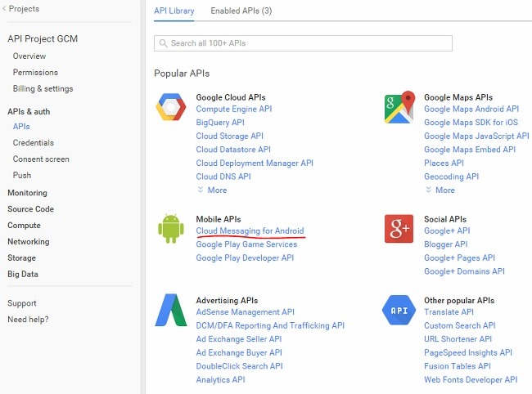This screenshot has height=394, width=532.
Task: Open Google Maps Android API link
Action: point(471,109)
